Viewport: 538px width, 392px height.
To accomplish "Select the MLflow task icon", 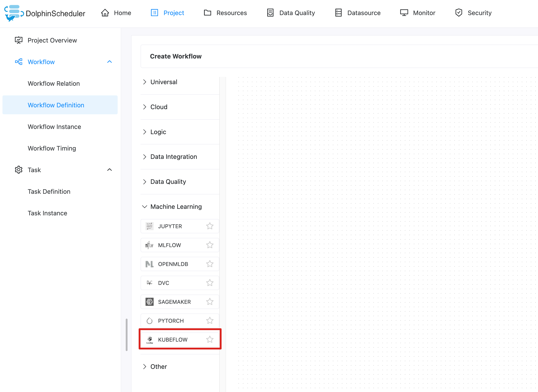I will tap(149, 245).
